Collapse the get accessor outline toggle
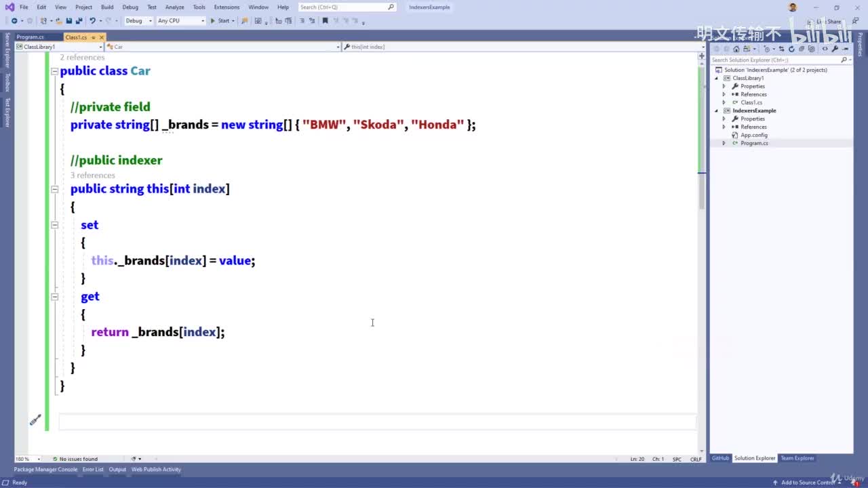The image size is (868, 488). pos(55,296)
